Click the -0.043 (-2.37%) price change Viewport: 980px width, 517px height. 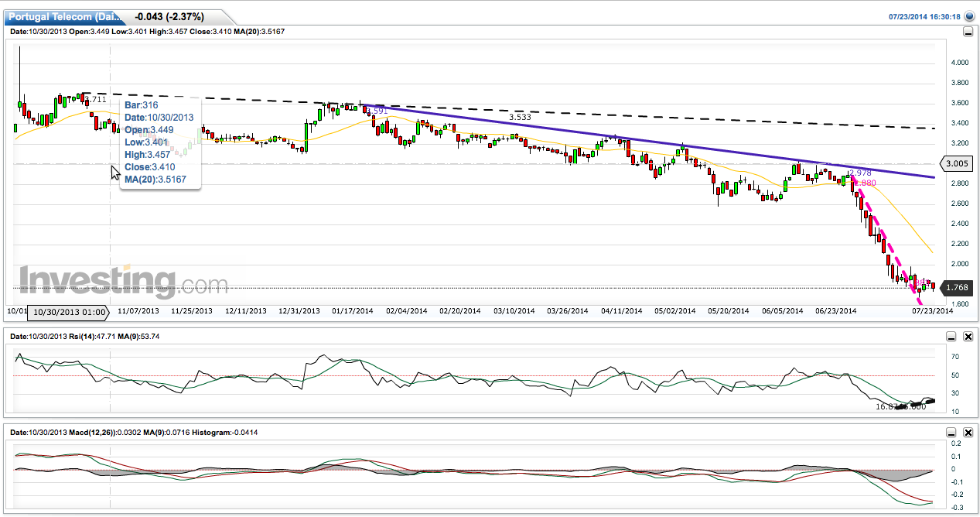coord(171,16)
